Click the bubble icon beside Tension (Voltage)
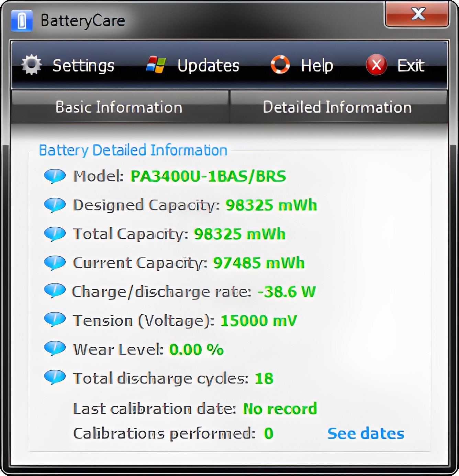The width and height of the screenshot is (459, 476). point(55,320)
